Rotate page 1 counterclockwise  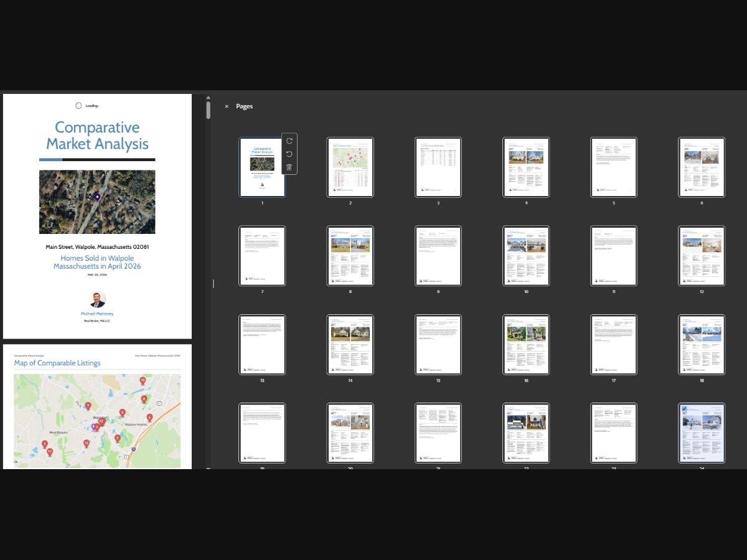289,154
